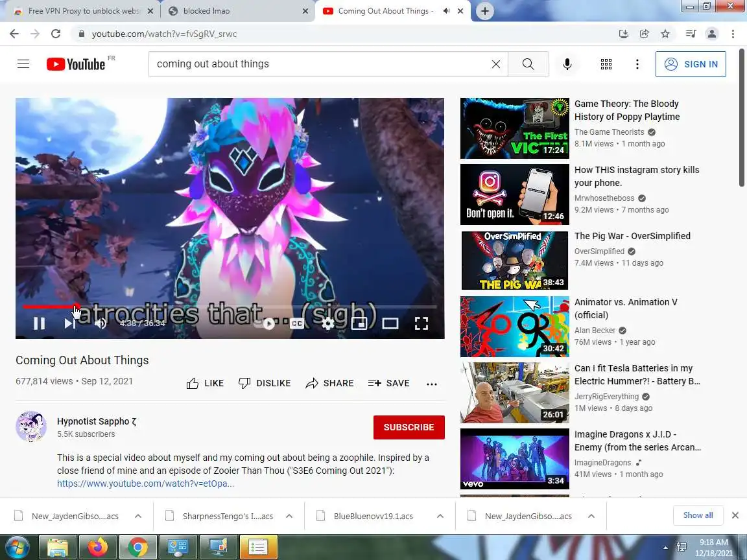Open the BlueBluenovv19.1.acs downloaded file
The width and height of the screenshot is (747, 560).
[x=373, y=516]
